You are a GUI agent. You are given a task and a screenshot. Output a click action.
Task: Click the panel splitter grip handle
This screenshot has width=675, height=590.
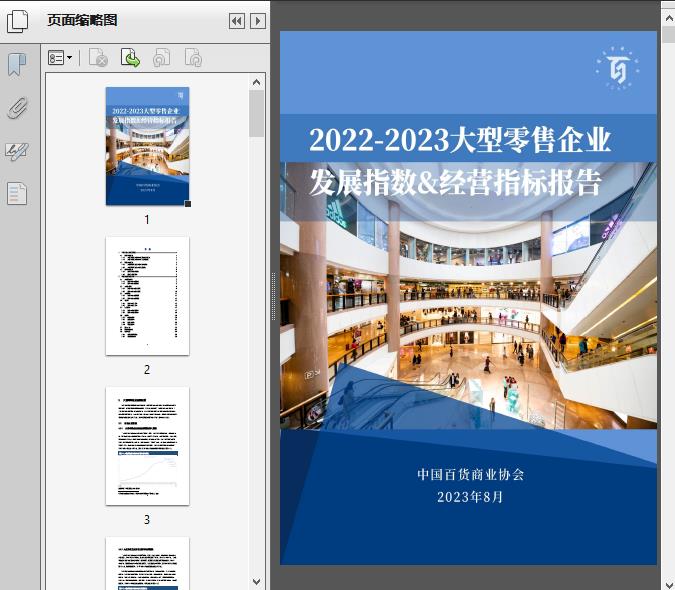(273, 297)
